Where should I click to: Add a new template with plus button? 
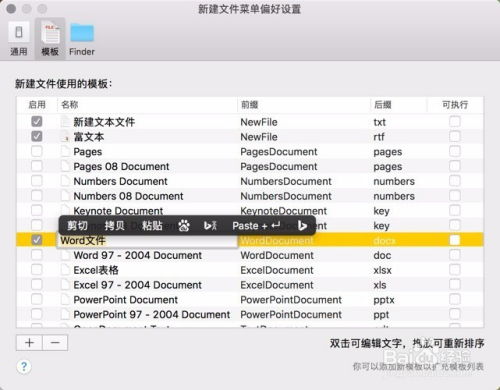point(29,343)
